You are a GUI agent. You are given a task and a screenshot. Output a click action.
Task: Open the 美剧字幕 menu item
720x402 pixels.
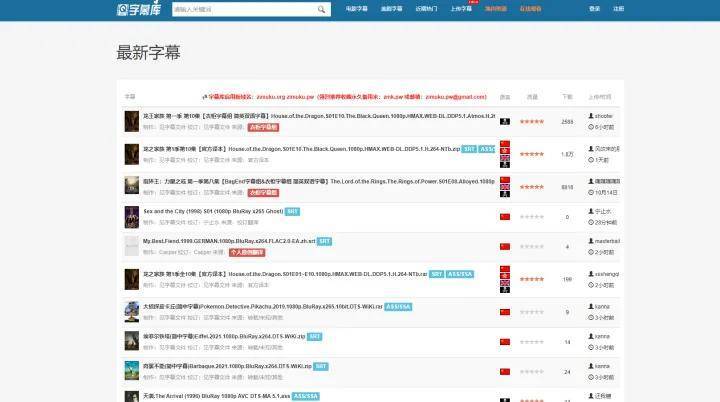click(392, 9)
